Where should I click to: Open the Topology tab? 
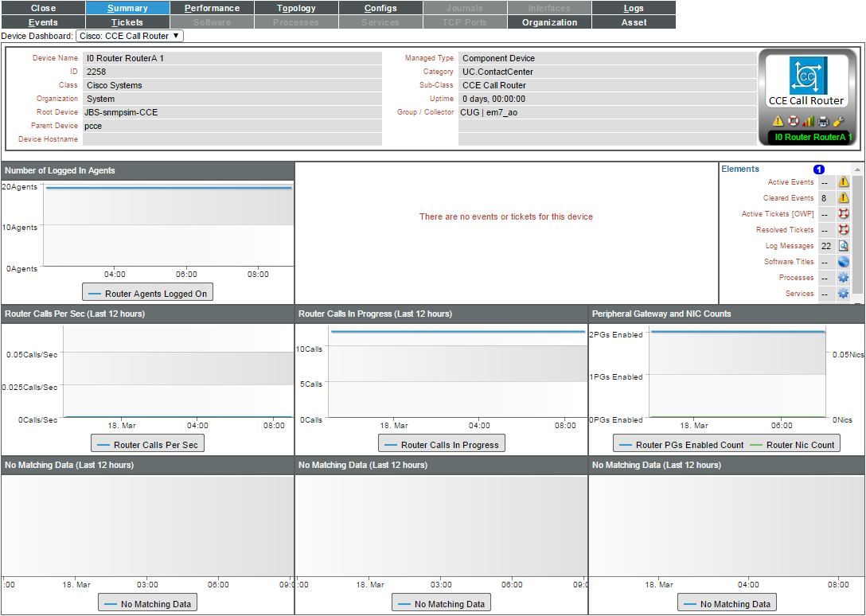(296, 8)
